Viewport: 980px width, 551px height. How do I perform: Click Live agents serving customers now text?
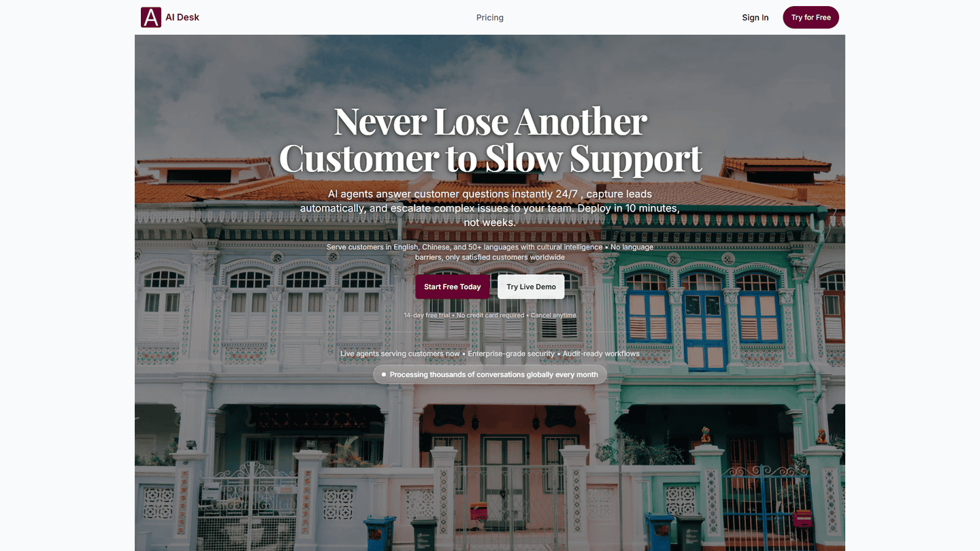point(400,354)
